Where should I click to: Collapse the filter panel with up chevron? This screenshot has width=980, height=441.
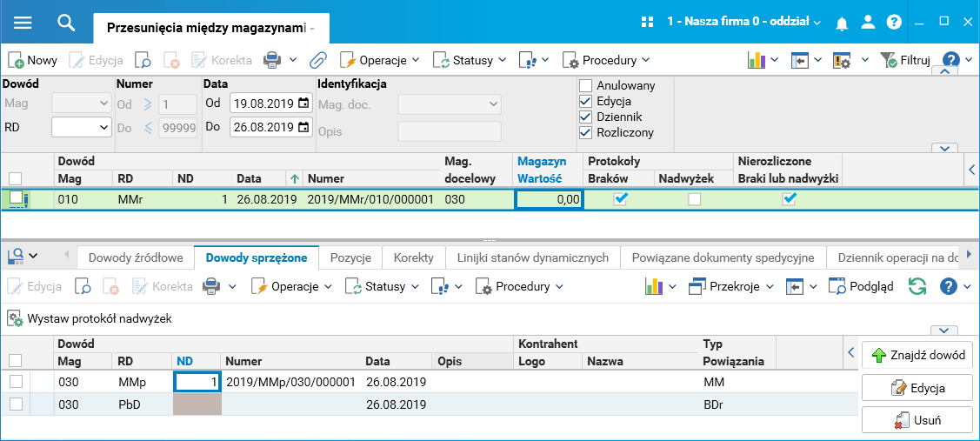click(945, 71)
